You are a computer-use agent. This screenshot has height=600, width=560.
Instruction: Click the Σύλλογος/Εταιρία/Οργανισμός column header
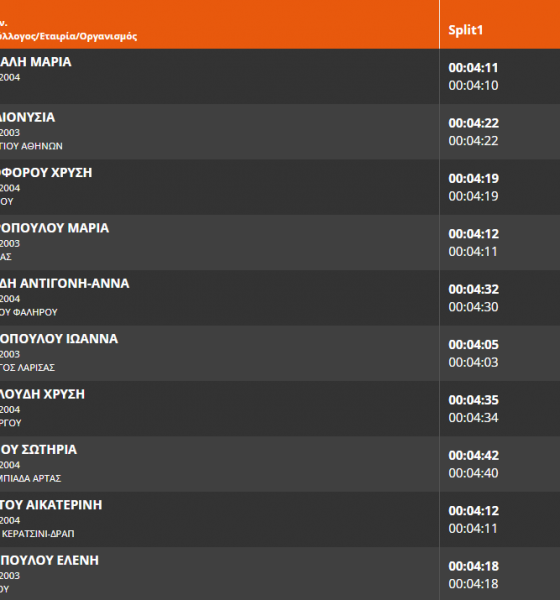pyautogui.click(x=69, y=36)
